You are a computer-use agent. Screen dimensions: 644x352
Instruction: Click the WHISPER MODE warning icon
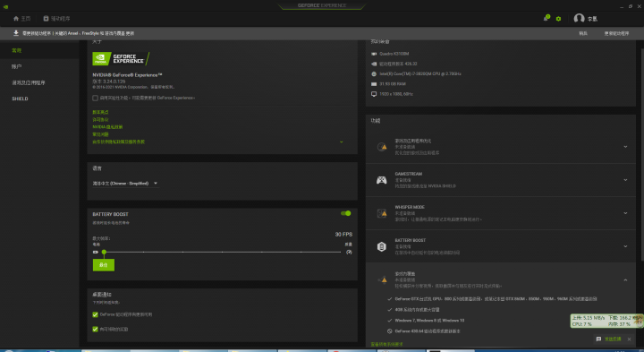click(x=382, y=213)
